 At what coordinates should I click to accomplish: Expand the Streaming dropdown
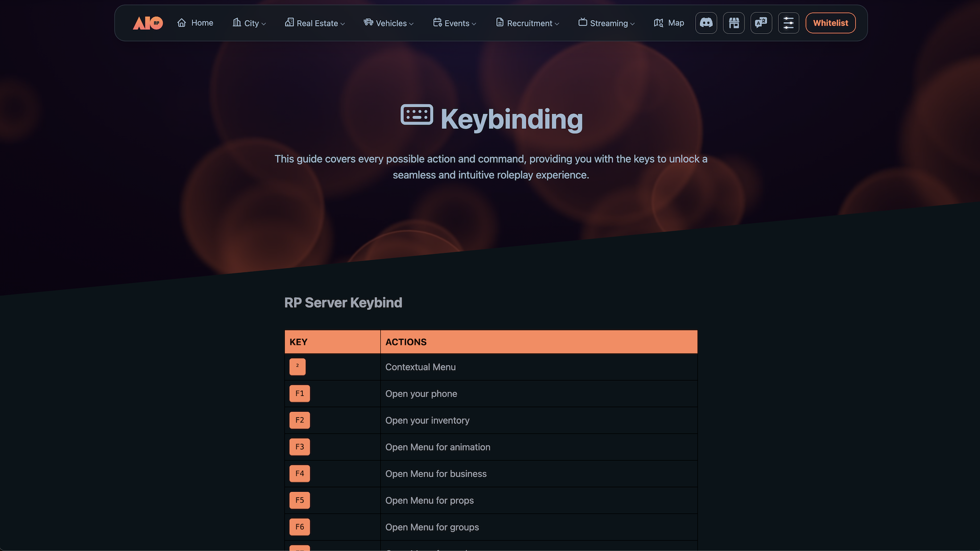coord(606,23)
